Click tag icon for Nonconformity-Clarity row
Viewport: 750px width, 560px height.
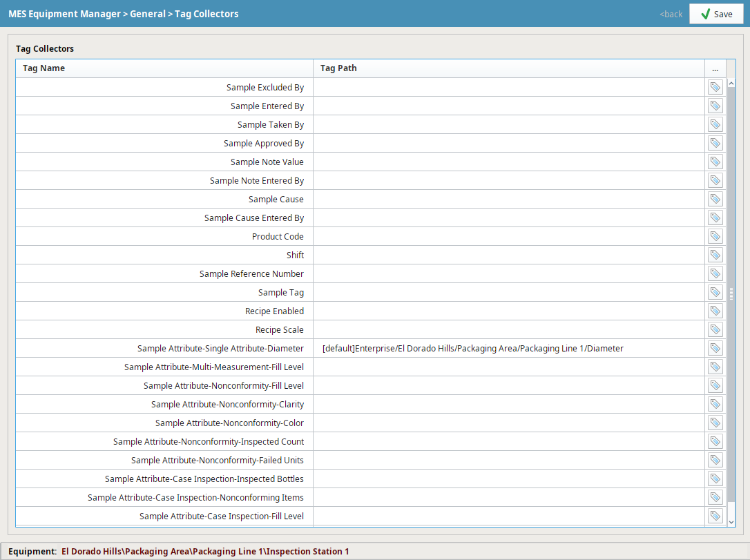click(715, 404)
